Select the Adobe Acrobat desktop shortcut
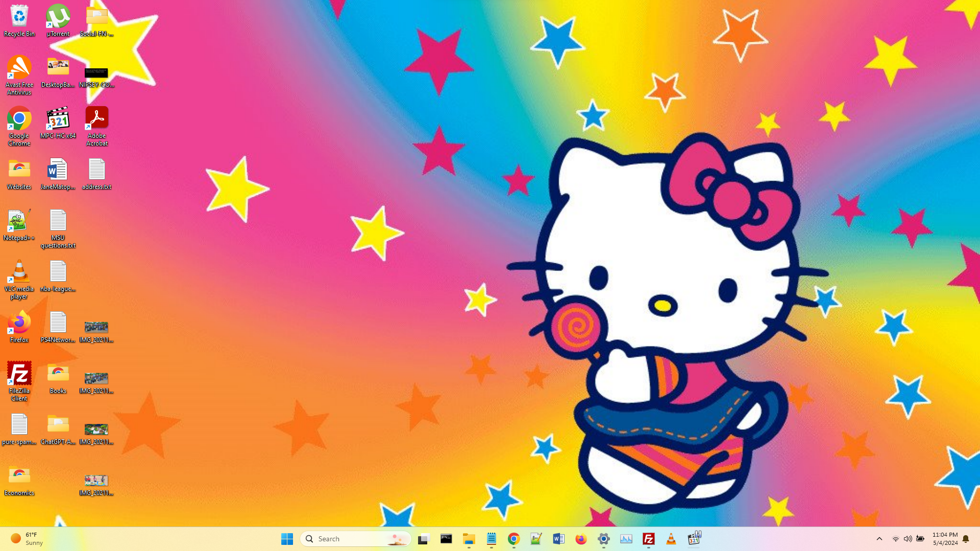This screenshot has width=980, height=551. pyautogui.click(x=97, y=127)
